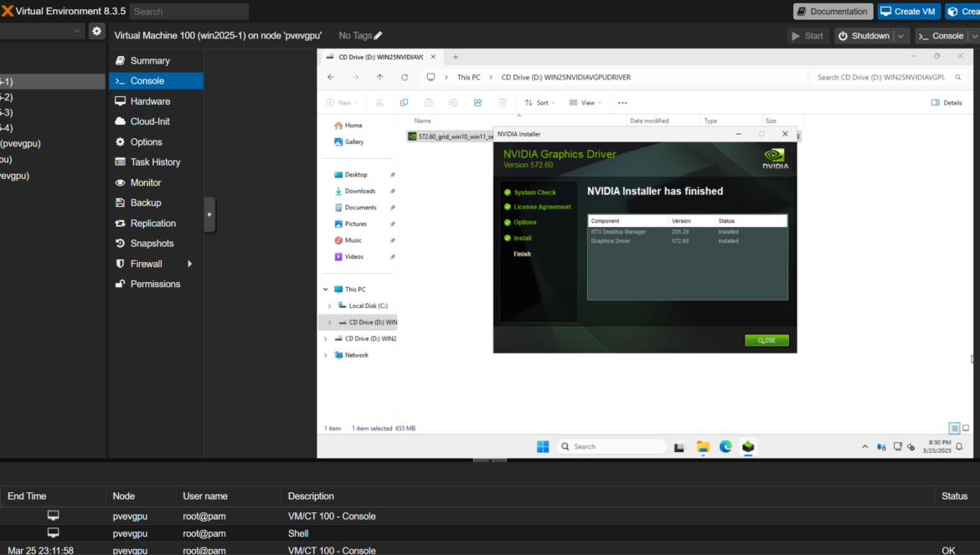This screenshot has height=555, width=980.
Task: Open the Shutdown dropdown arrow
Action: [x=900, y=36]
